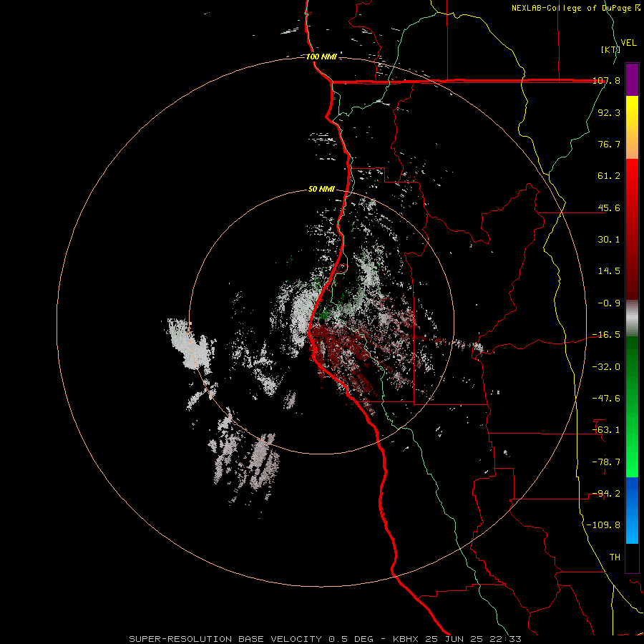The width and height of the screenshot is (644, 644).
Task: Click the TH legend label
Action: pos(615,557)
